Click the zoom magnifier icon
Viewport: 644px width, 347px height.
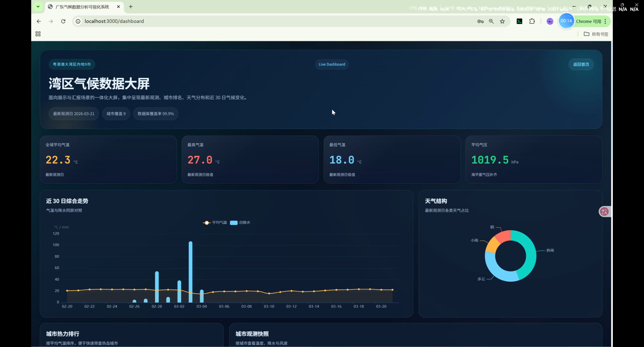(491, 21)
